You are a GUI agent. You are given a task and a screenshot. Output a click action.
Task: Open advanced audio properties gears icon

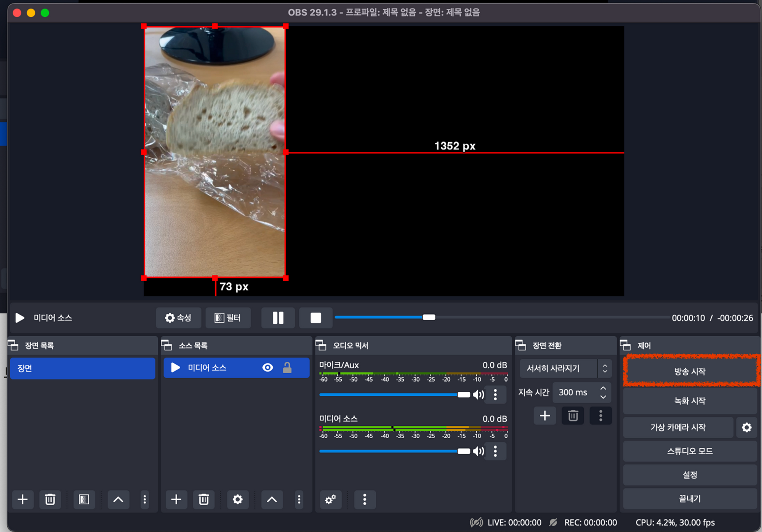[x=330, y=499]
